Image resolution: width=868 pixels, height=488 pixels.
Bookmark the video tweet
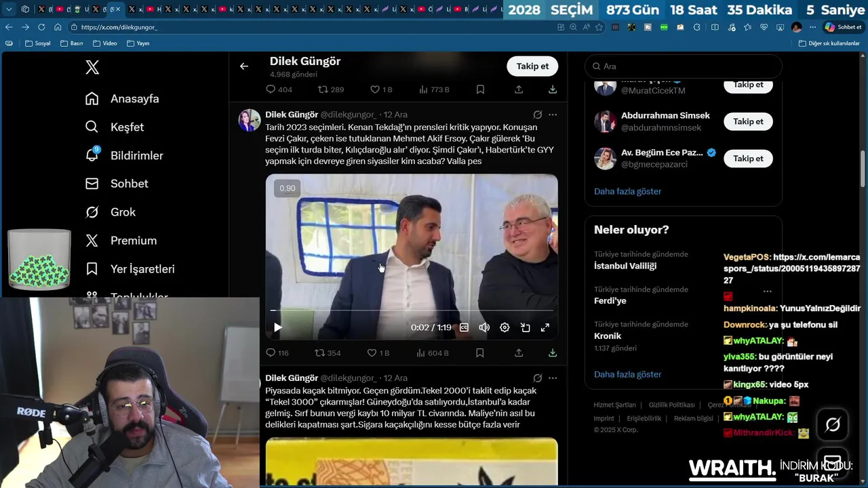tap(480, 353)
